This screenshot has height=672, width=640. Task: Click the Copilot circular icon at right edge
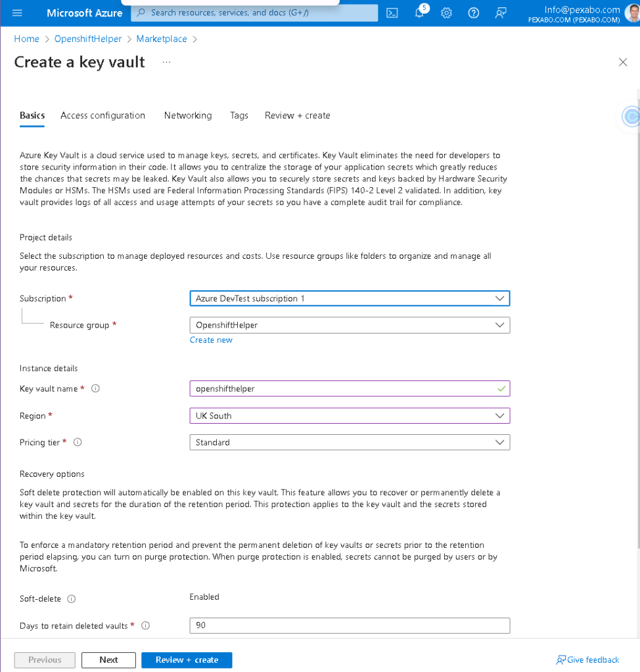click(631, 116)
